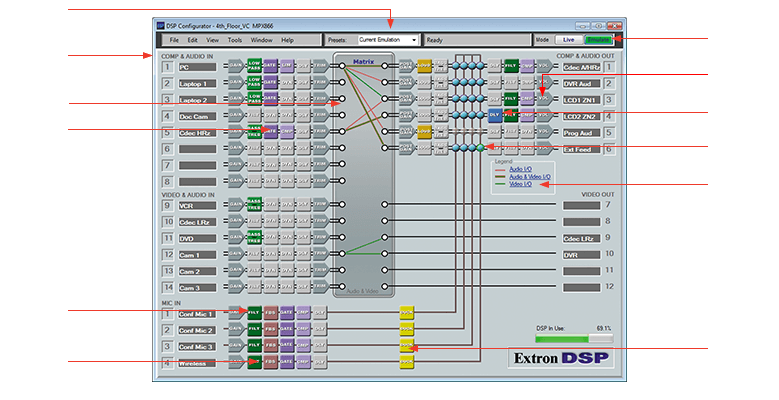Click mic input number 4 button
This screenshot has height=400, width=779.
[x=167, y=363]
